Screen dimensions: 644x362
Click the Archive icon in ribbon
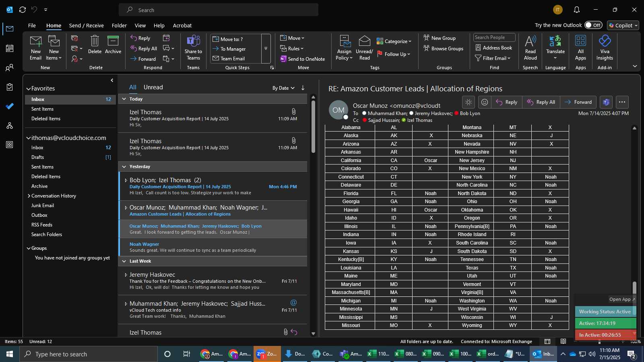[x=113, y=44]
